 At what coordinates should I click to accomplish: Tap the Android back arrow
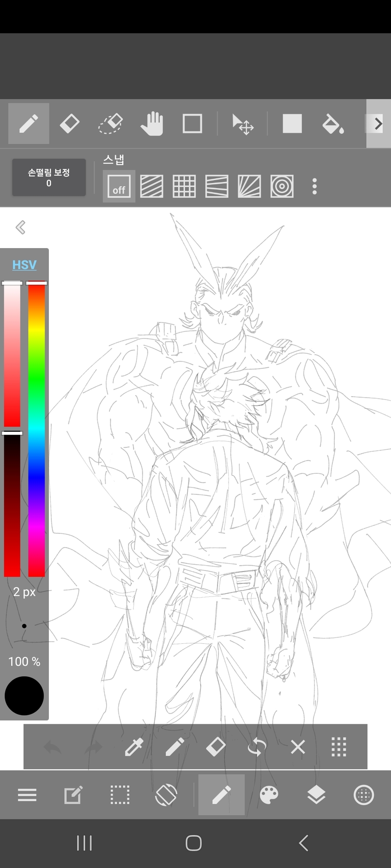pos(304,843)
